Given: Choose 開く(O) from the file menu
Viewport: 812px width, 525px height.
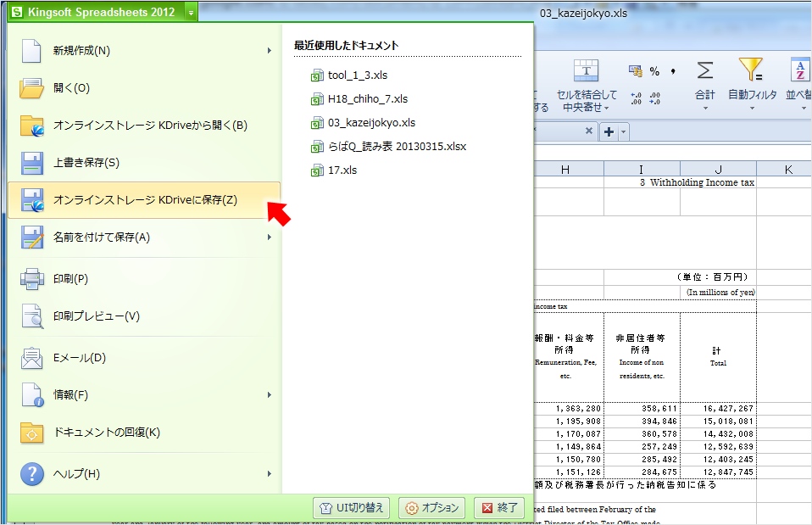Looking at the screenshot, I should (144, 88).
